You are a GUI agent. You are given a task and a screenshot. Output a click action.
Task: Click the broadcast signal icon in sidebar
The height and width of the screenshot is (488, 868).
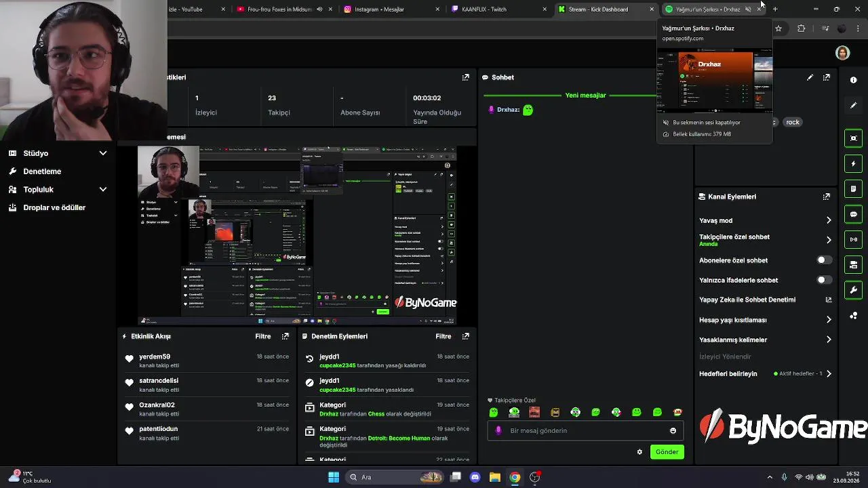[x=853, y=239]
